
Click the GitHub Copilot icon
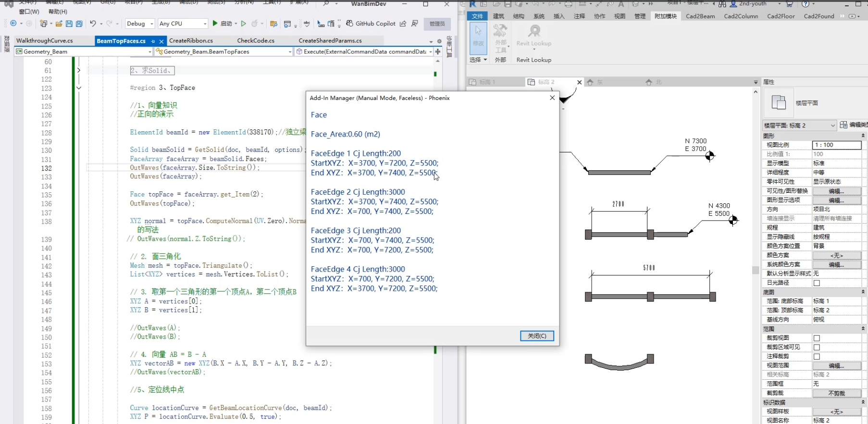[x=349, y=24]
